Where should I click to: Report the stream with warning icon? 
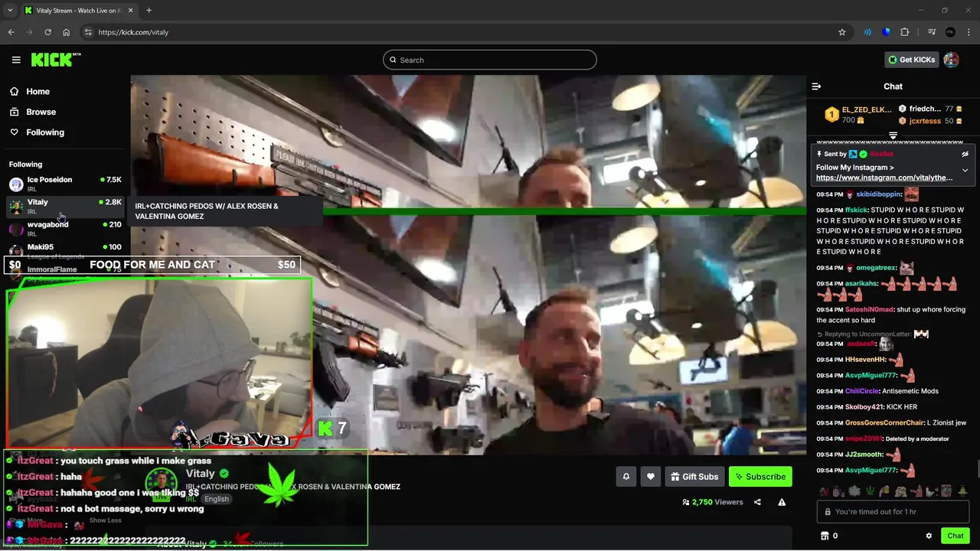(x=782, y=502)
